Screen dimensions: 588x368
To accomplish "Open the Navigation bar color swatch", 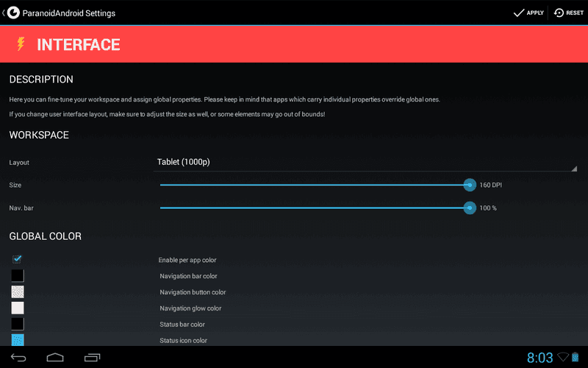I will [18, 275].
